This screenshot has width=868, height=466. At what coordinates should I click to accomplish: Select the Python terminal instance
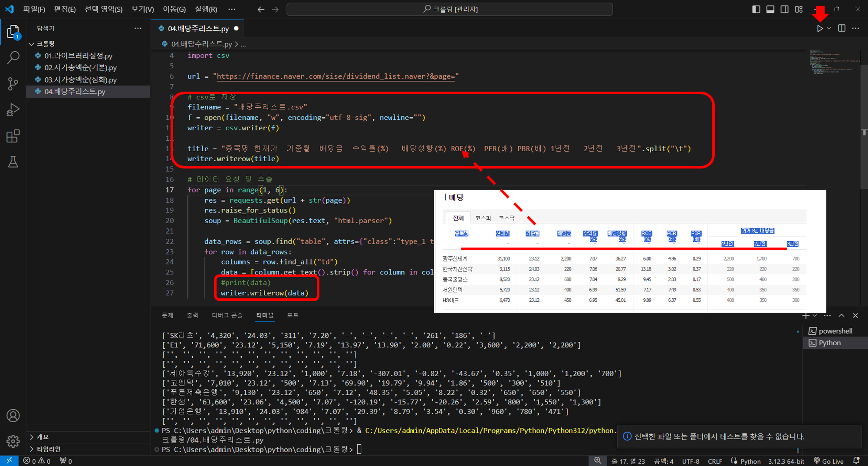[x=835, y=343]
